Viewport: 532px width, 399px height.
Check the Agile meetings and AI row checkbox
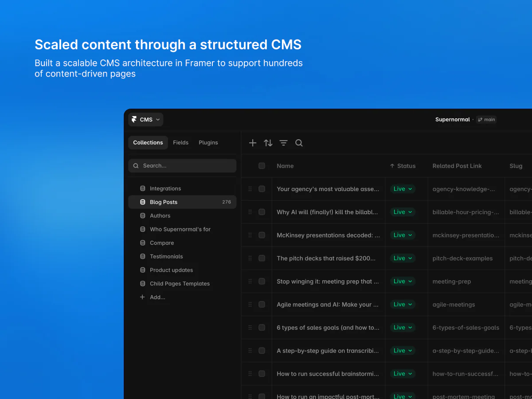[262, 304]
